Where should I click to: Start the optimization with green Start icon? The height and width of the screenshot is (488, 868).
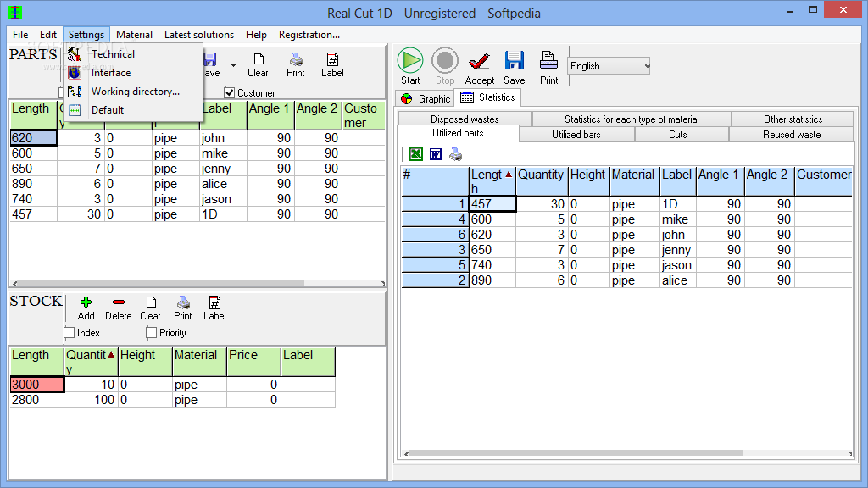(410, 66)
